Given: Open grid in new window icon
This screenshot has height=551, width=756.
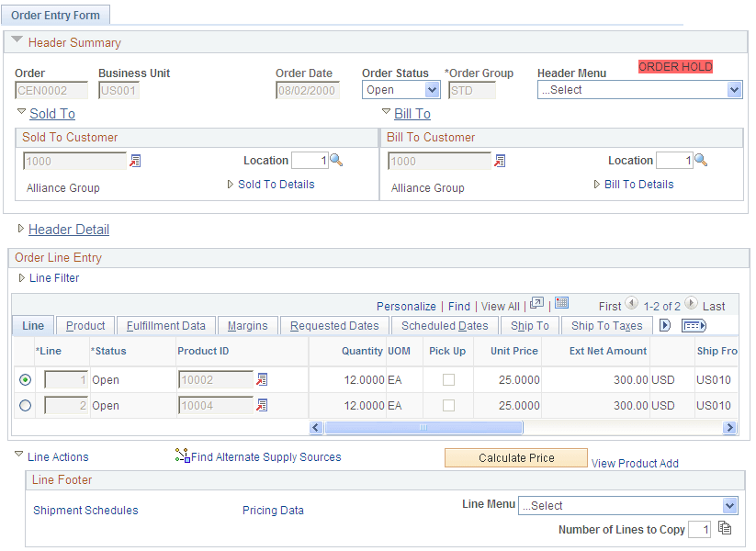Looking at the screenshot, I should (x=536, y=303).
